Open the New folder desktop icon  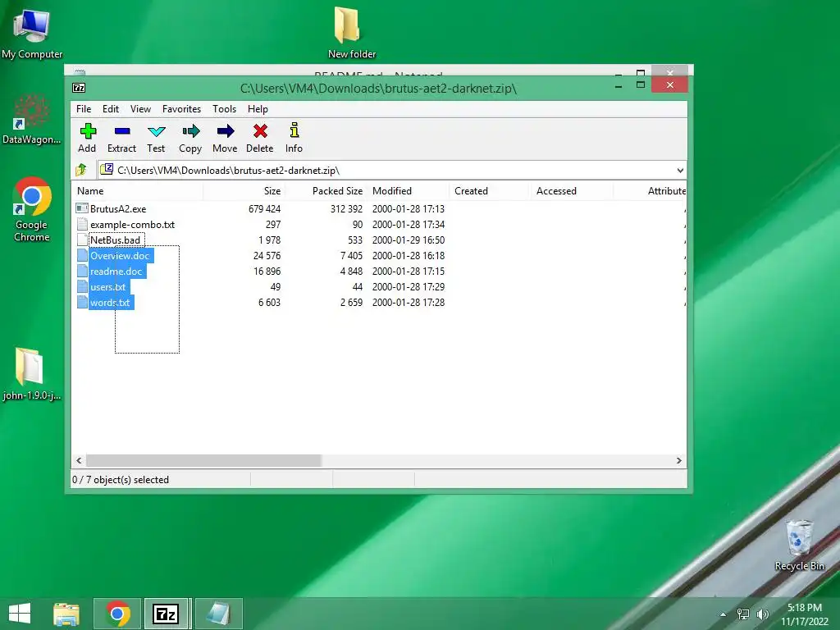click(351, 32)
